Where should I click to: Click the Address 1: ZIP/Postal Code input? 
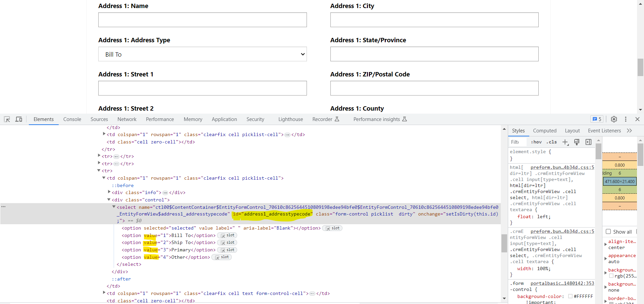pyautogui.click(x=434, y=88)
